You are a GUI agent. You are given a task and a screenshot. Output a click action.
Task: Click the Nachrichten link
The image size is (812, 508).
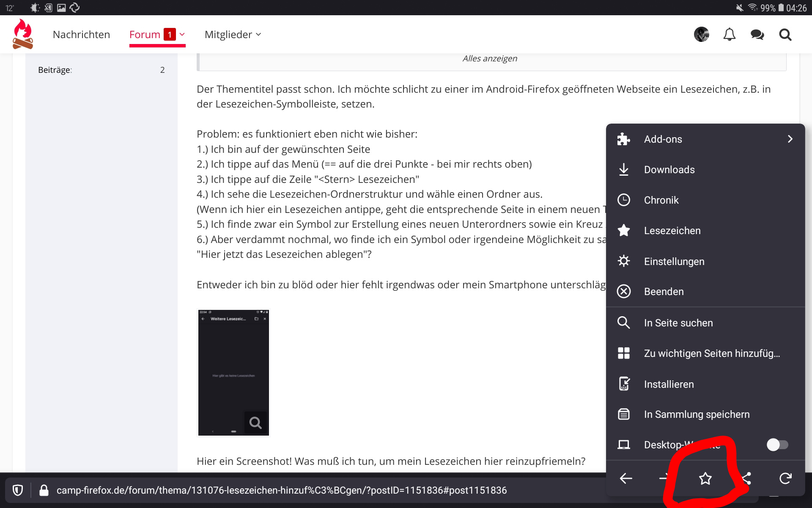pos(81,35)
